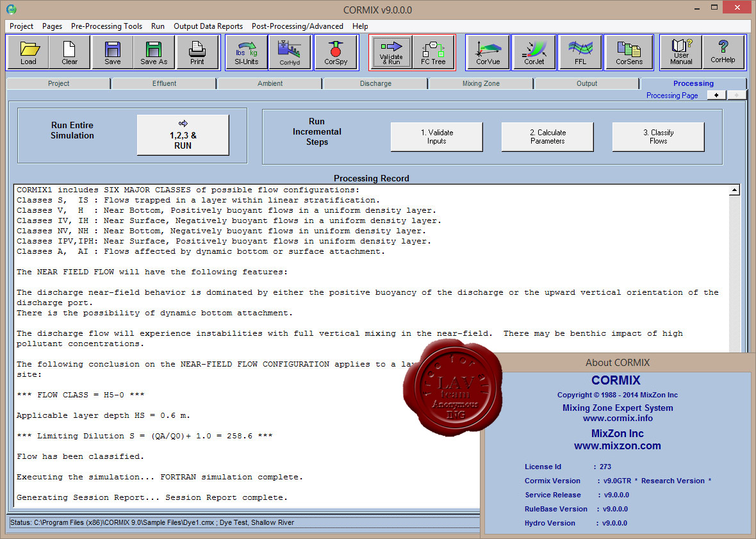
Task: Save the project with Save icon
Action: (112, 52)
